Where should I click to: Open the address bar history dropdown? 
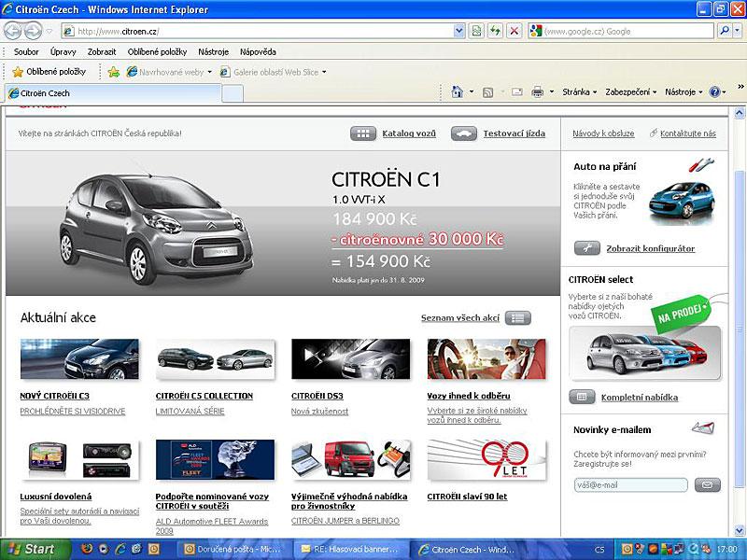(x=458, y=32)
